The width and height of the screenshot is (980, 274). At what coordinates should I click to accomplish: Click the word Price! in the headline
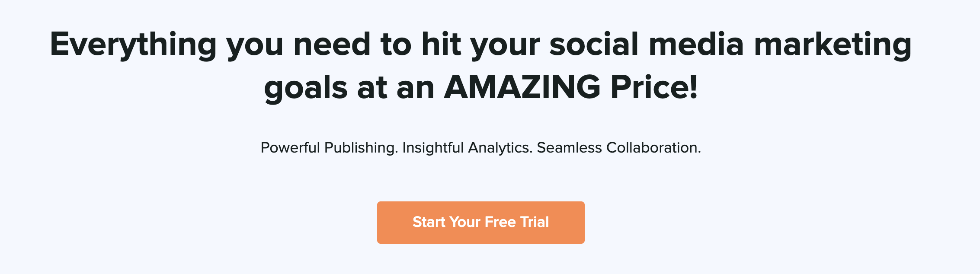pyautogui.click(x=654, y=87)
